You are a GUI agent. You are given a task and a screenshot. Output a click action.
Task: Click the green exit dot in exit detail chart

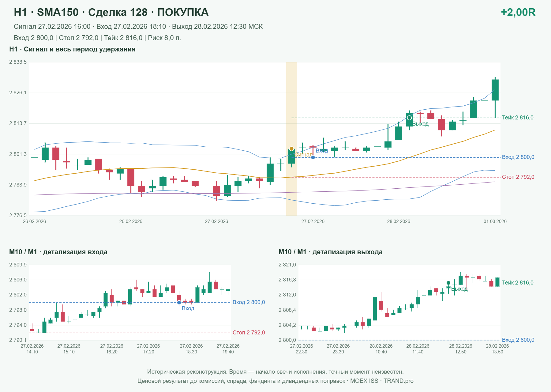click(x=448, y=283)
